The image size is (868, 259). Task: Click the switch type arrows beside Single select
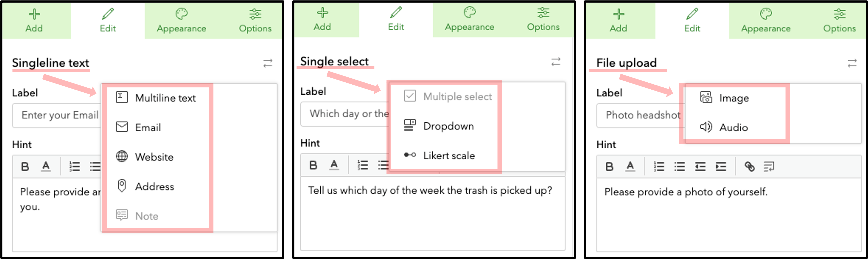(x=556, y=62)
